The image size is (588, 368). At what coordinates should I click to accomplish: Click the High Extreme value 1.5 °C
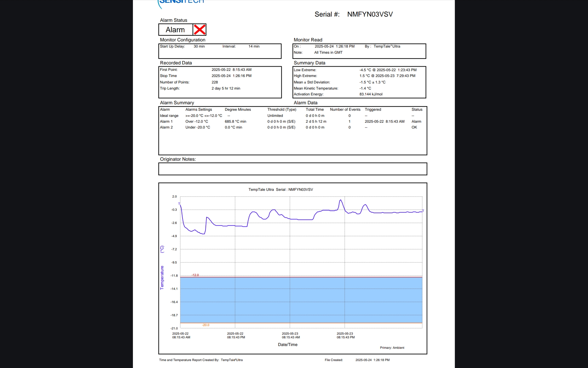(364, 76)
